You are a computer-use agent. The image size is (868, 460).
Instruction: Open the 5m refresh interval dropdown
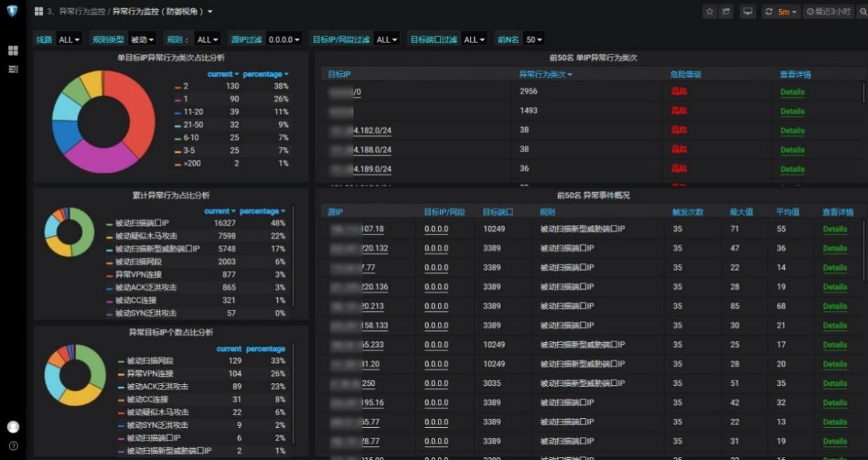click(788, 12)
